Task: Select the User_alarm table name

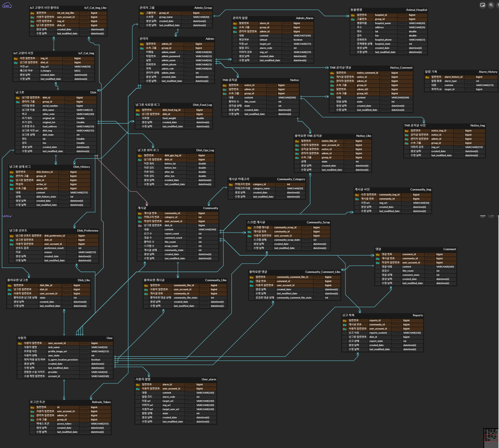Action: click(x=209, y=379)
